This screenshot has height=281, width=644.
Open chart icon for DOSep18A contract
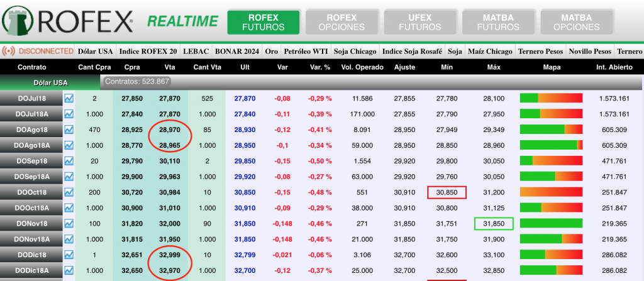(69, 177)
